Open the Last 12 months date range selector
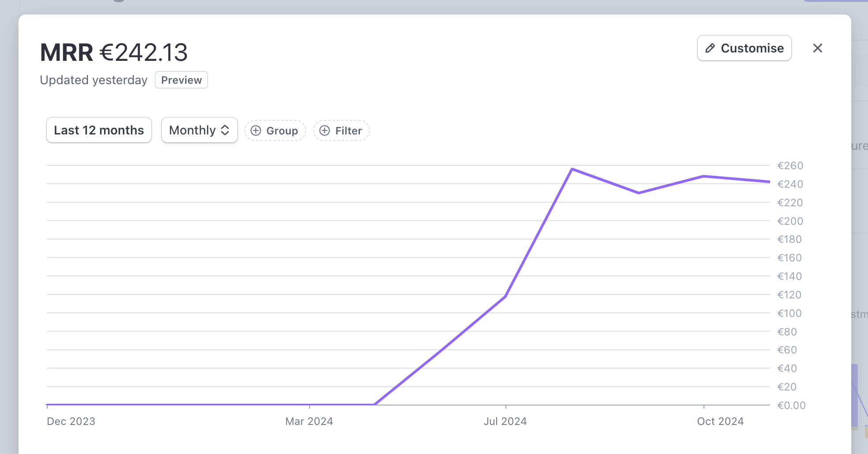 (x=99, y=130)
